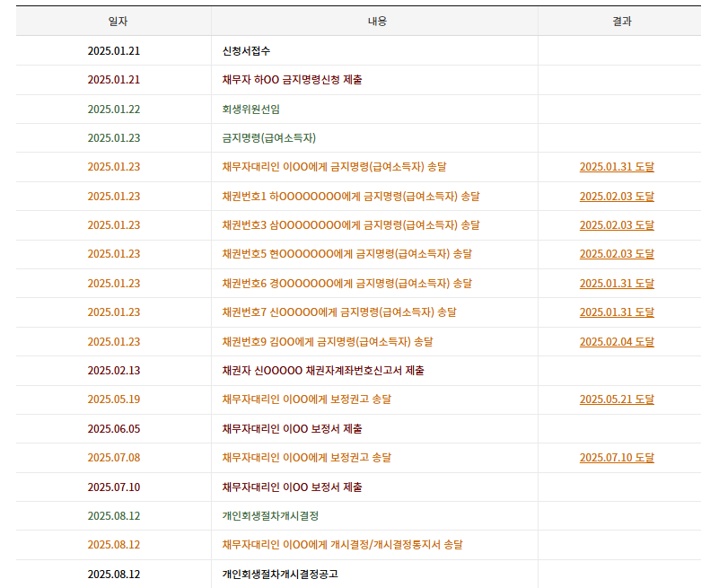Open the 2025.02.03 도달 link for 채권번호3
This screenshot has width=710, height=588.
click(617, 225)
